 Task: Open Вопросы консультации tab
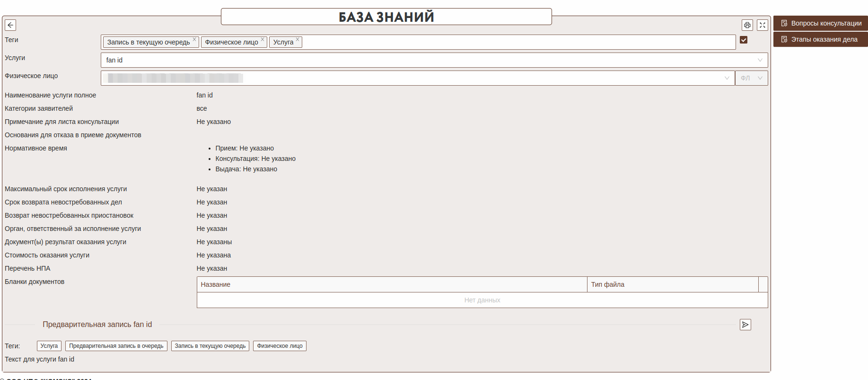click(821, 23)
